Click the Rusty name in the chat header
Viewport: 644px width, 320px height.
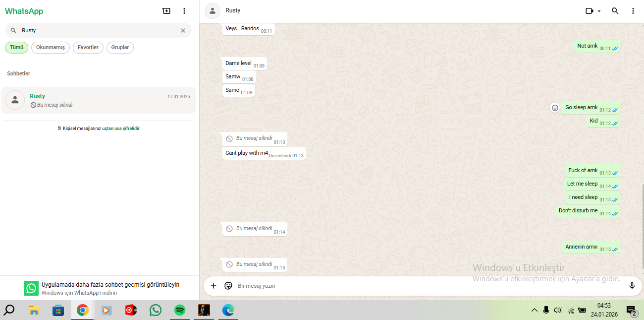point(233,10)
